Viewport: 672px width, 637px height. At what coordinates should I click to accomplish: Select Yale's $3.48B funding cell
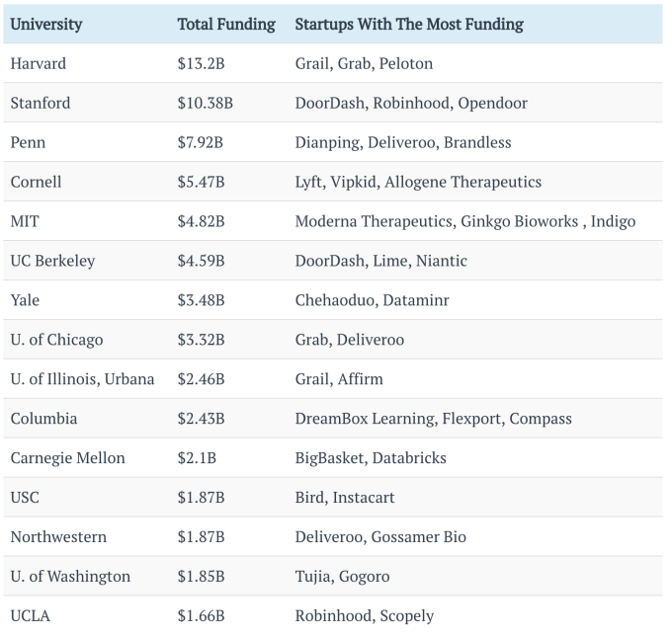201,300
